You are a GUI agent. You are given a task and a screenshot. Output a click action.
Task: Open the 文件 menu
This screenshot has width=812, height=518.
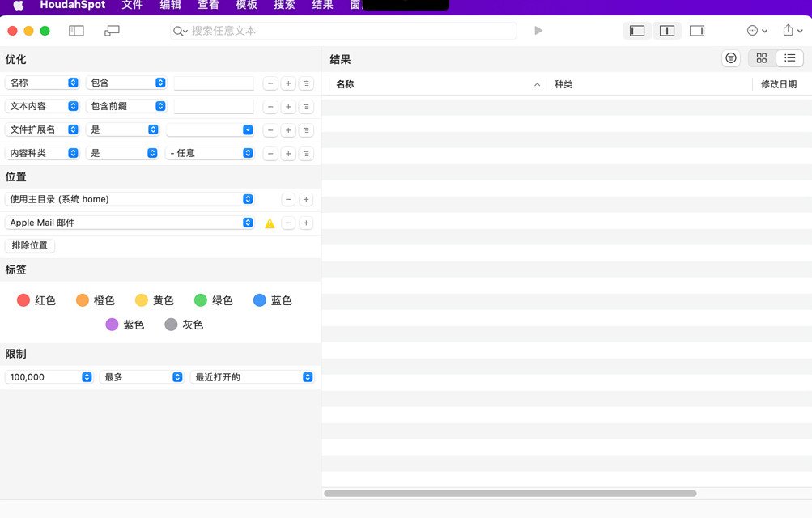[x=132, y=5]
